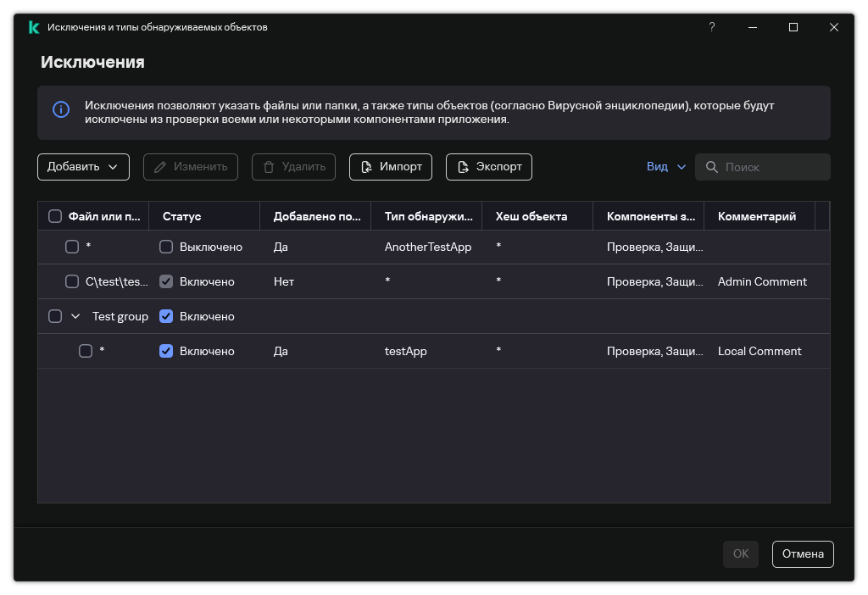The image size is (868, 595).
Task: Click the magnifier icon in the search box
Action: 712,167
